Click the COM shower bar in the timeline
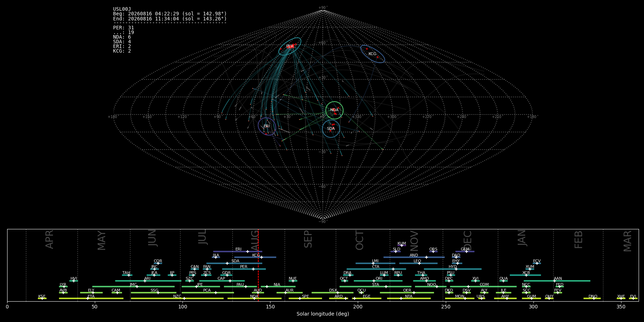This screenshot has width=644, height=322. (x=483, y=287)
